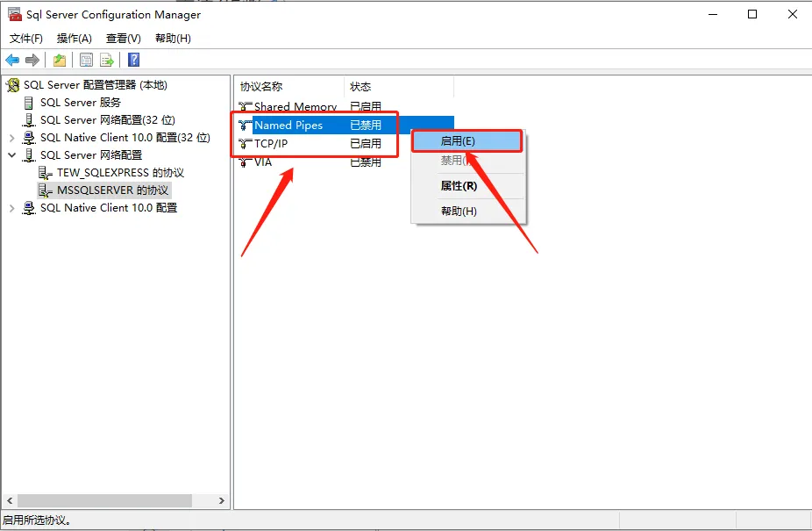Click the Export list toolbar icon
812x531 pixels.
pyautogui.click(x=107, y=61)
